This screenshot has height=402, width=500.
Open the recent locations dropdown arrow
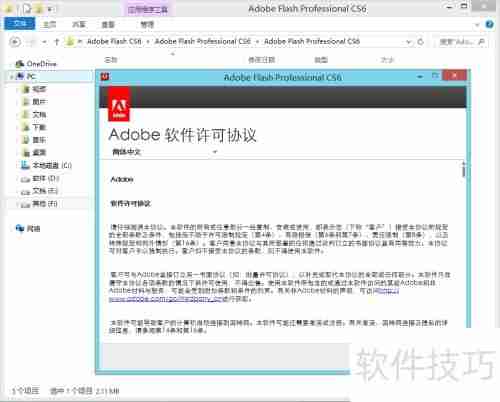[x=44, y=42]
